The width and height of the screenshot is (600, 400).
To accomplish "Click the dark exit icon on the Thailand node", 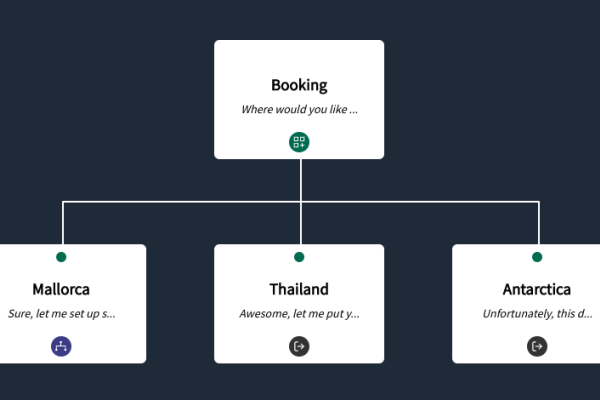I will [x=299, y=346].
